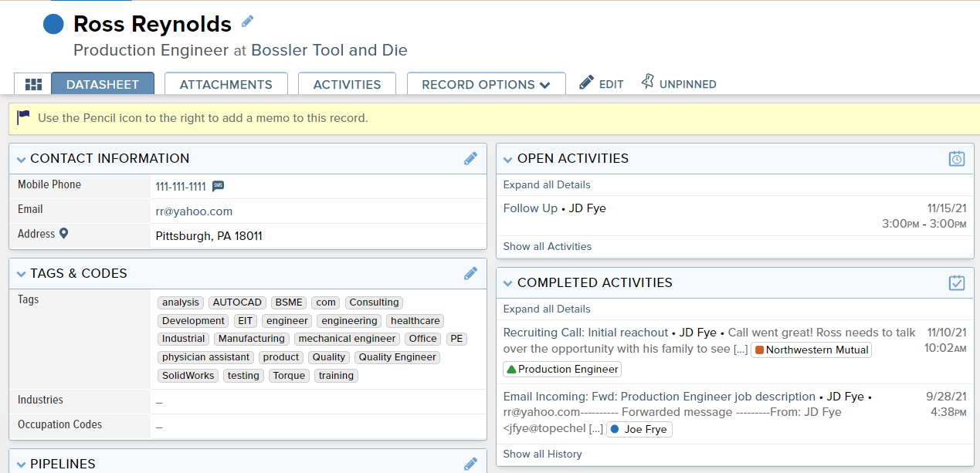Select the physician assistant tag

coord(206,357)
